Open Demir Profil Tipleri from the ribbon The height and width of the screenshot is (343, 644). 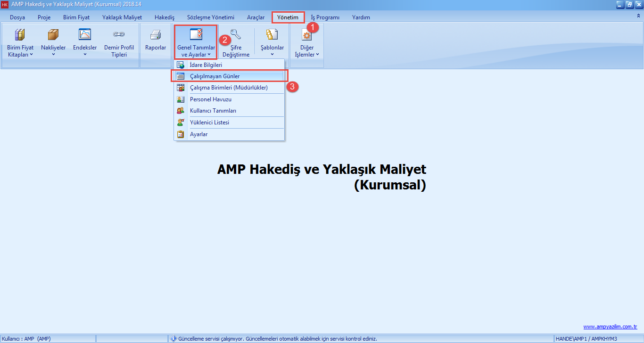119,42
